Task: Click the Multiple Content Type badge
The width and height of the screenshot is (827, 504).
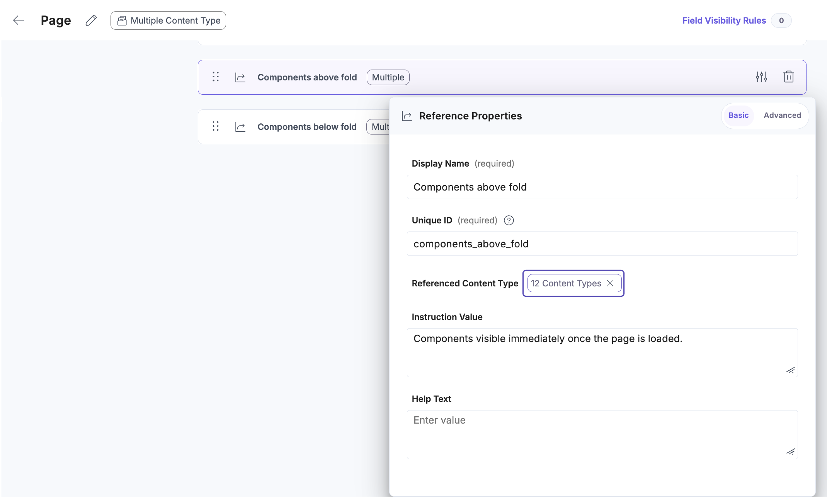Action: coord(168,20)
